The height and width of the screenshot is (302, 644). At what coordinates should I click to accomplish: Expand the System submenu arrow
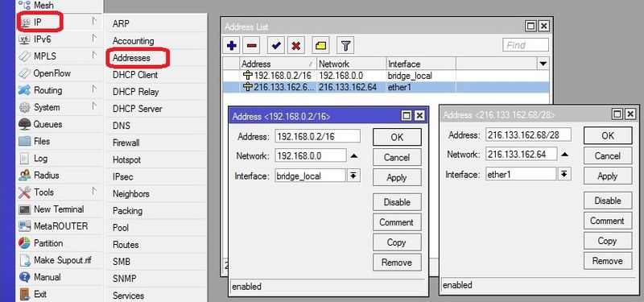[94, 106]
